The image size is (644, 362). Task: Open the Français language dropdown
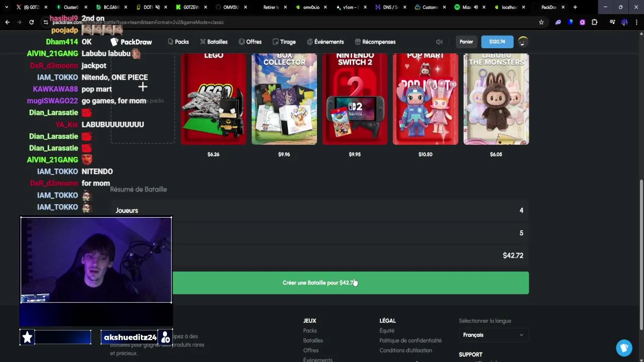493,335
